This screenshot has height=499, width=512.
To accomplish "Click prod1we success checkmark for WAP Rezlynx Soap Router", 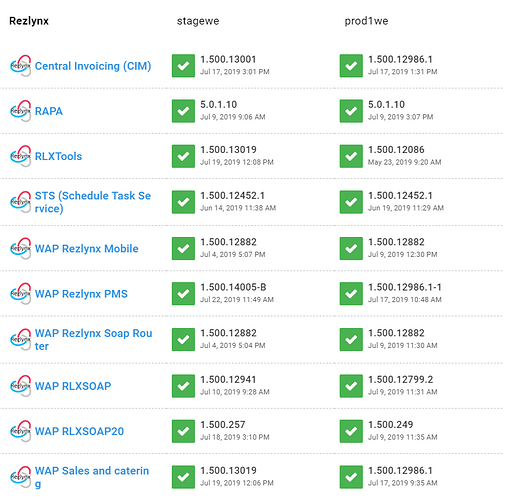I will tap(351, 339).
